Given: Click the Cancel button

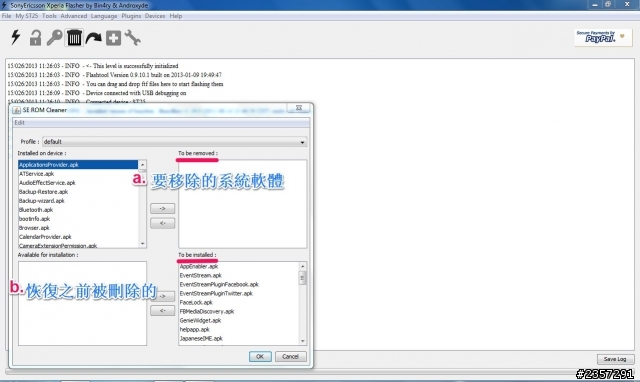Looking at the screenshot, I should point(290,356).
